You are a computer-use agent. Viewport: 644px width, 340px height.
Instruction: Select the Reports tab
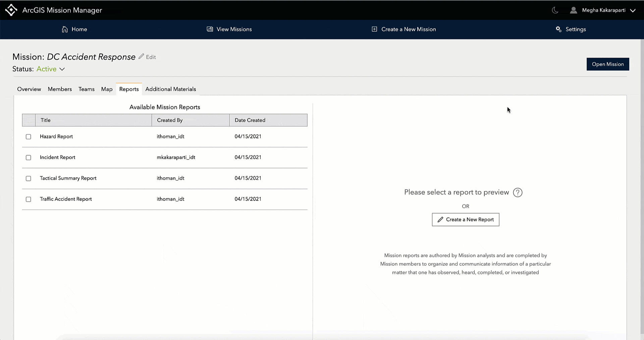[x=129, y=89]
